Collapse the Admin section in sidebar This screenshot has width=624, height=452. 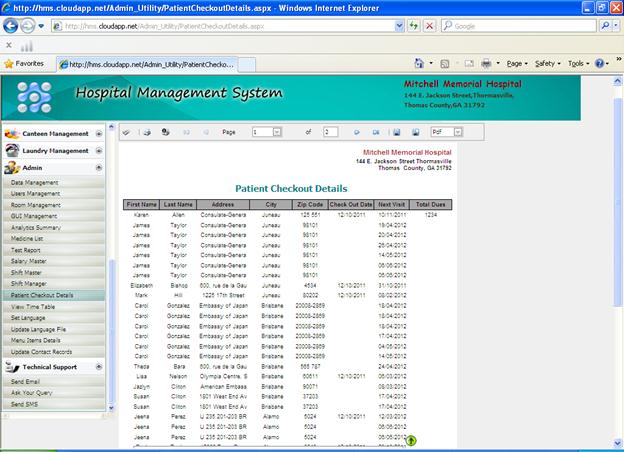pos(100,168)
